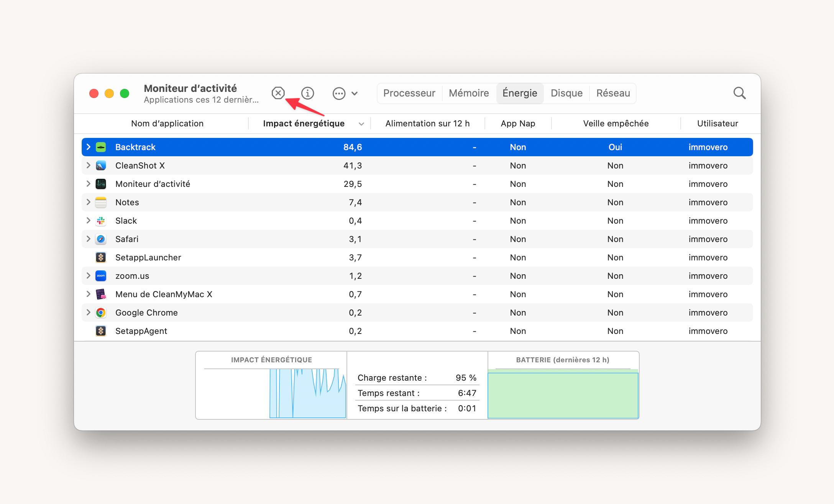Image resolution: width=834 pixels, height=504 pixels.
Task: Click the 0:01 time on battery value
Action: coord(467,408)
